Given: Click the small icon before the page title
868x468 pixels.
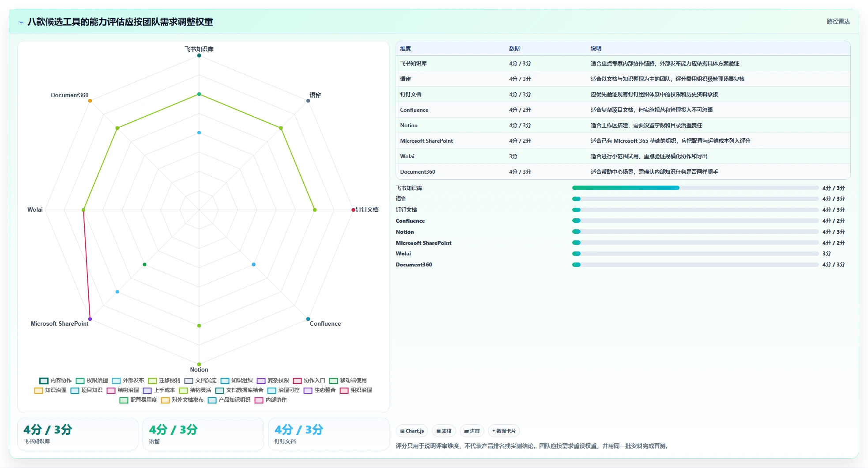Looking at the screenshot, I should point(21,22).
